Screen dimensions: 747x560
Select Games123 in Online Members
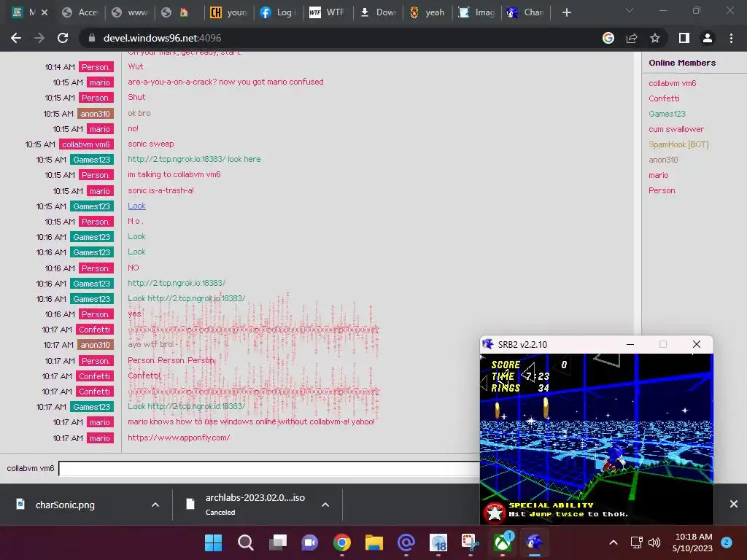tap(667, 114)
